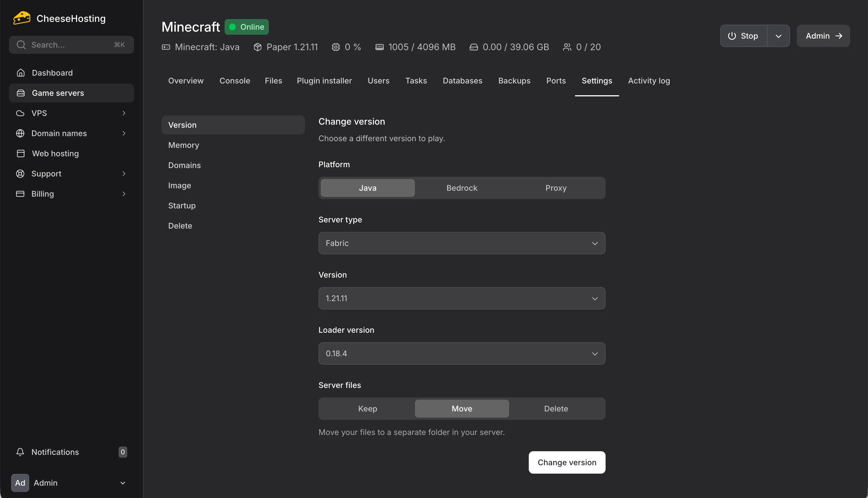Open the Server type dropdown showing Fabric
The height and width of the screenshot is (498, 868).
(x=461, y=243)
